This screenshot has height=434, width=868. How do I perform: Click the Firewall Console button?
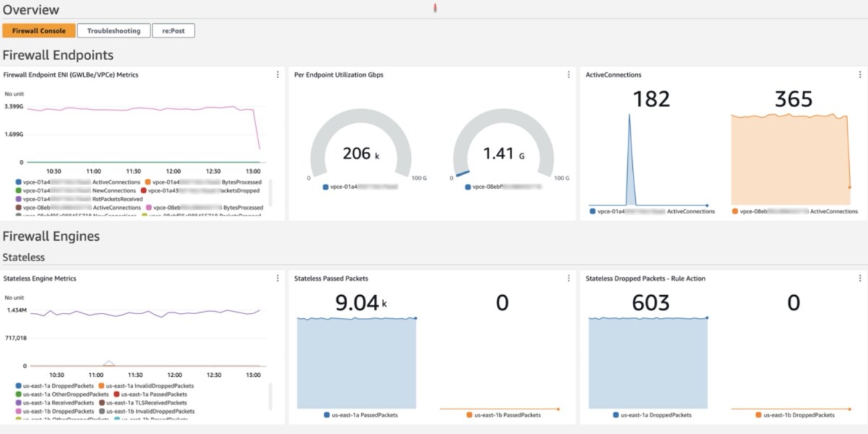[39, 30]
